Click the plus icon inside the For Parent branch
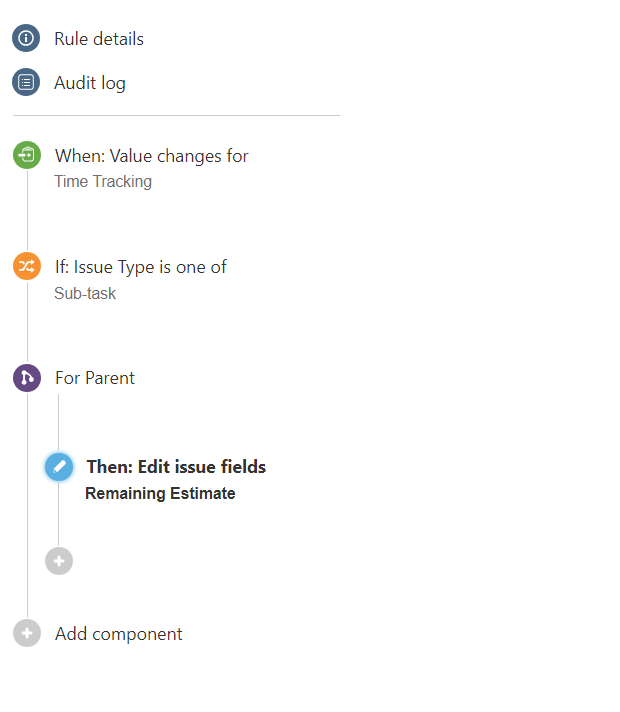620x712 pixels. (59, 561)
